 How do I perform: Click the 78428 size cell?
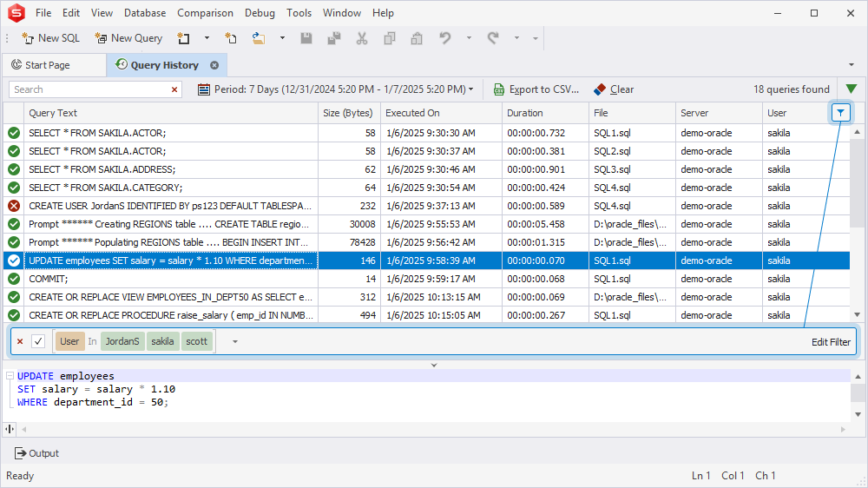(x=349, y=242)
